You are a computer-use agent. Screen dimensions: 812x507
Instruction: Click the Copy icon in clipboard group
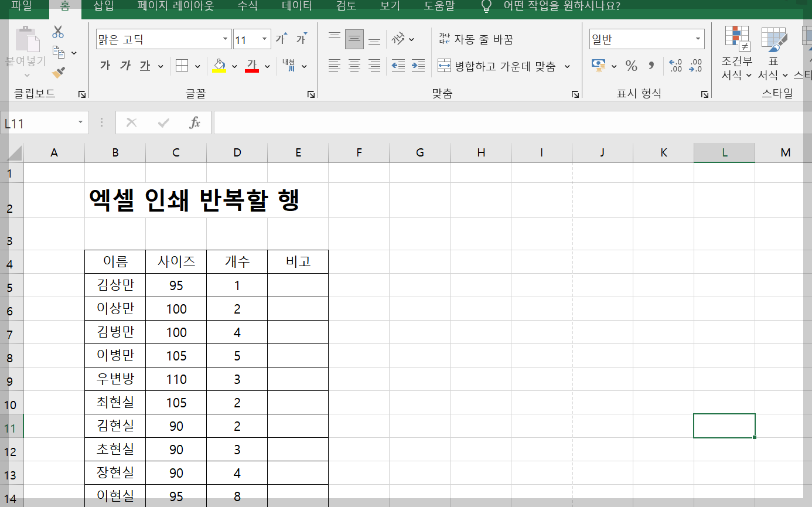[58, 52]
